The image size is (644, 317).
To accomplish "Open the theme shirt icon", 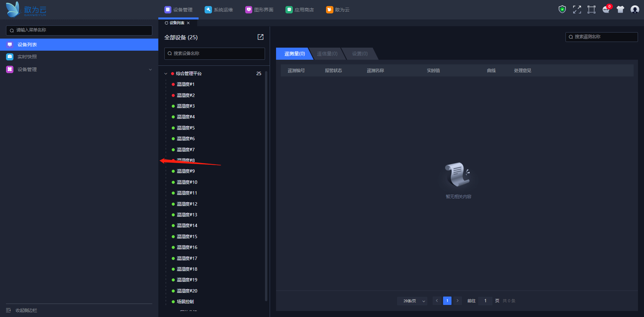I will (620, 9).
